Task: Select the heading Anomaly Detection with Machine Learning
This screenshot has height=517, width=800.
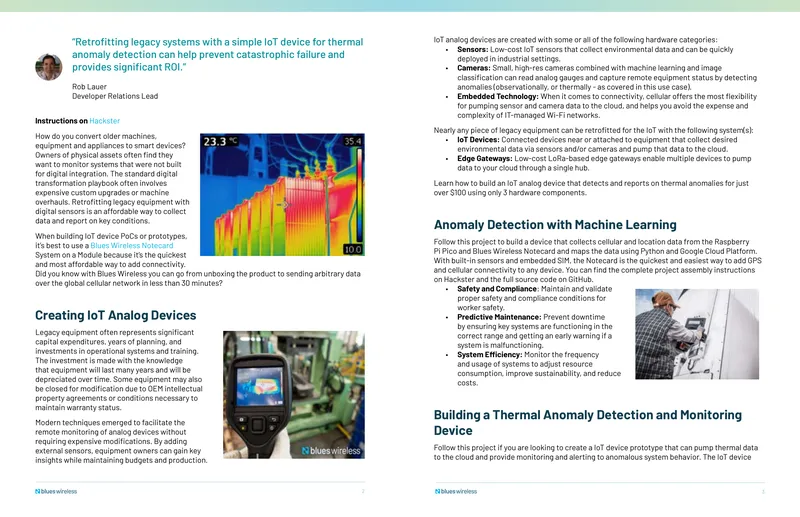Action: click(x=555, y=225)
